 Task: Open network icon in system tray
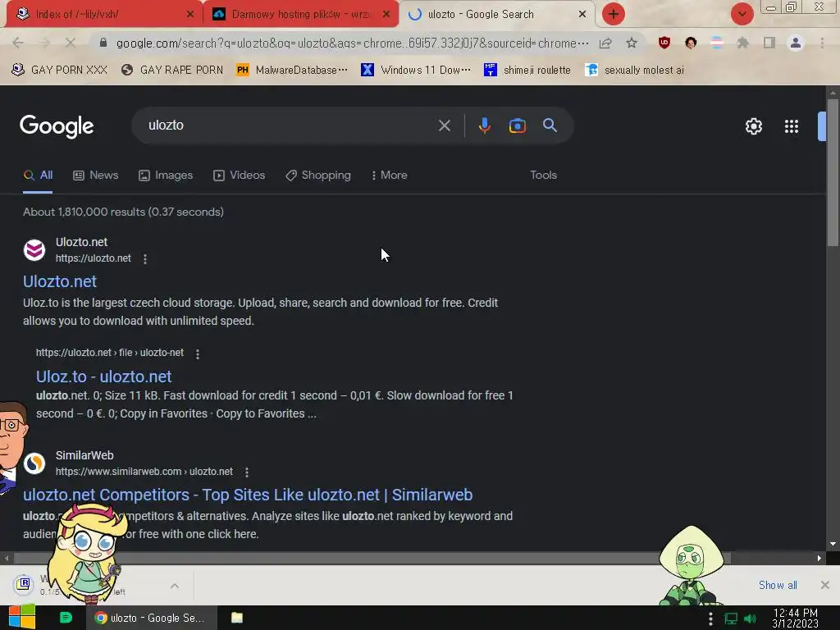pyautogui.click(x=731, y=619)
